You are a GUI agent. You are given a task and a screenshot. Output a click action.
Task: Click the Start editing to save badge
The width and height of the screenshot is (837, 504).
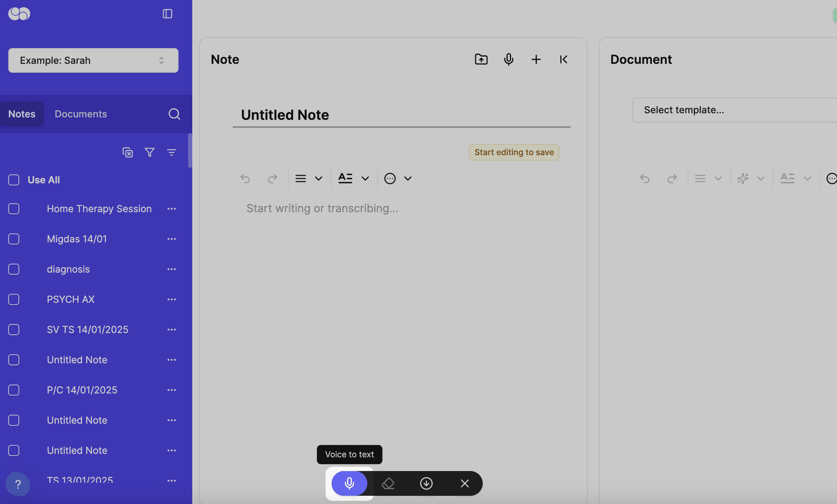click(x=514, y=152)
